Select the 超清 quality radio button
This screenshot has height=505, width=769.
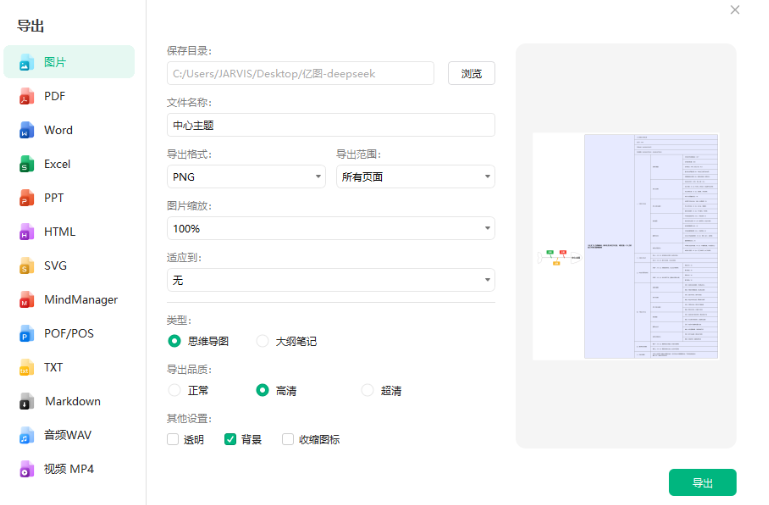click(x=367, y=390)
